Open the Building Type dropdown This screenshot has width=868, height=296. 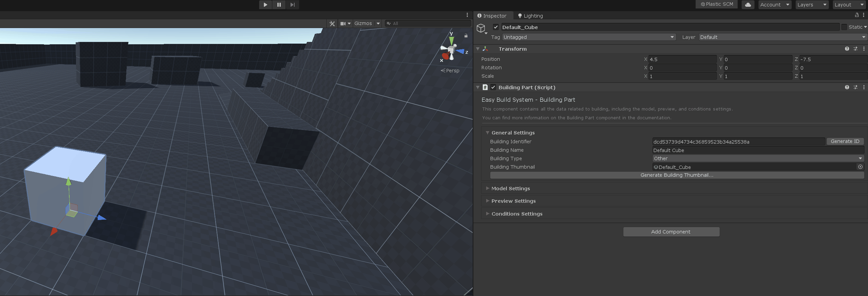758,158
